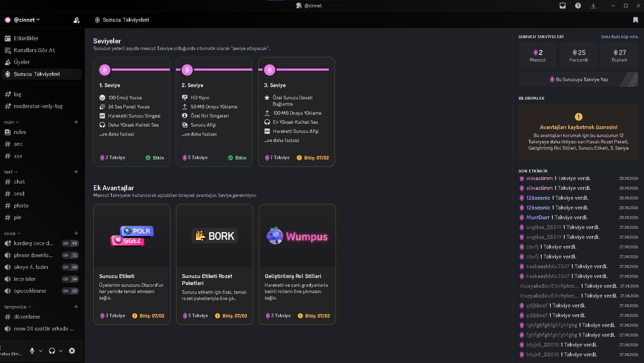Image resolution: width=644 pixels, height=363 pixels.
Task: Open the moderator-only-log channel
Action: [x=42, y=106]
